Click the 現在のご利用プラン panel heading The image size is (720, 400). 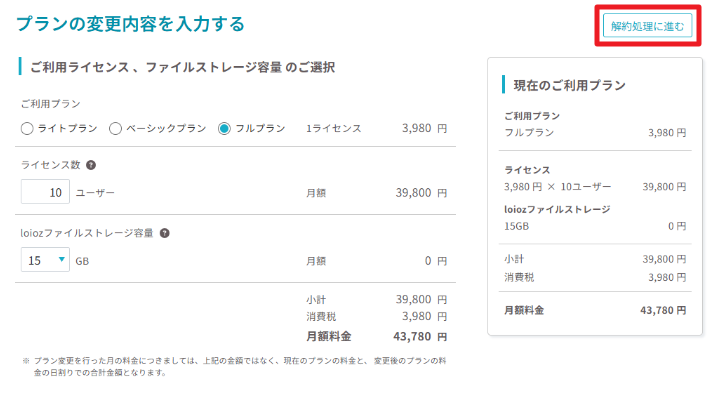tap(569, 85)
